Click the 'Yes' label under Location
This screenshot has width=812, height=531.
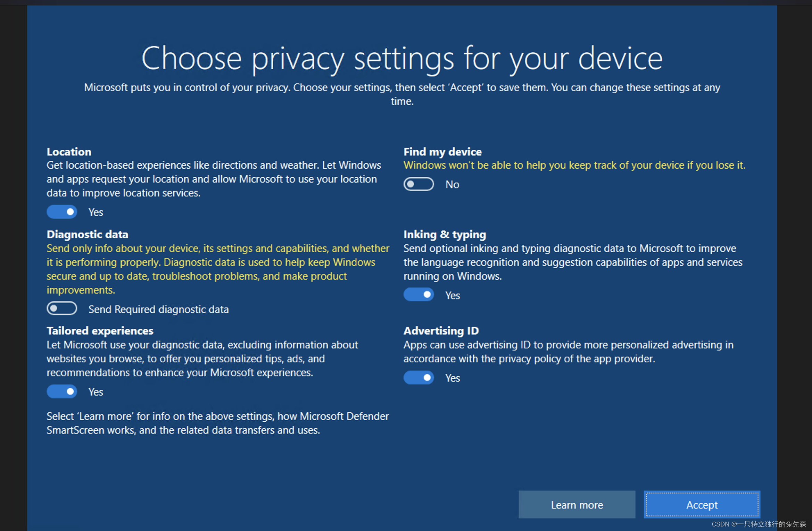96,212
